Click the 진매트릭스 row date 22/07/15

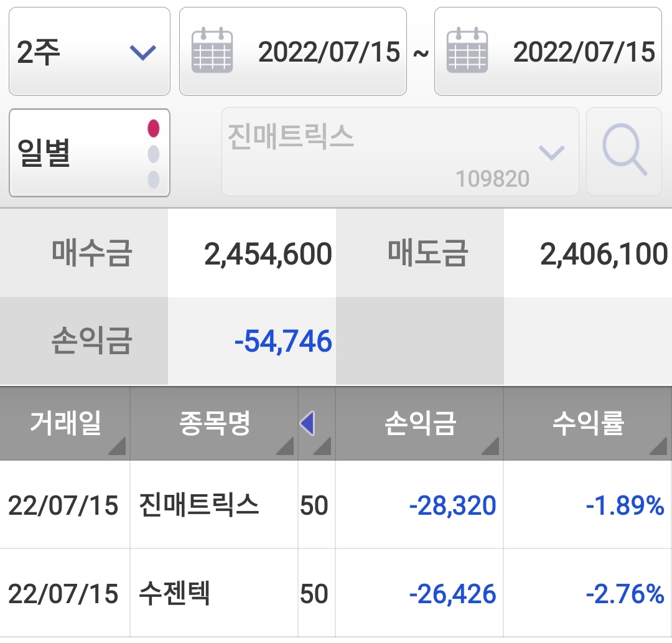coord(63,505)
